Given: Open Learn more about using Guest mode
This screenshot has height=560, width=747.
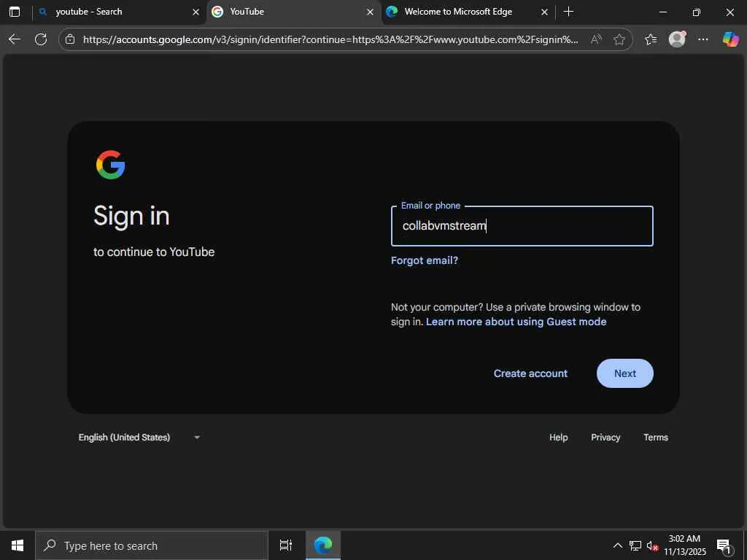Looking at the screenshot, I should (x=516, y=322).
